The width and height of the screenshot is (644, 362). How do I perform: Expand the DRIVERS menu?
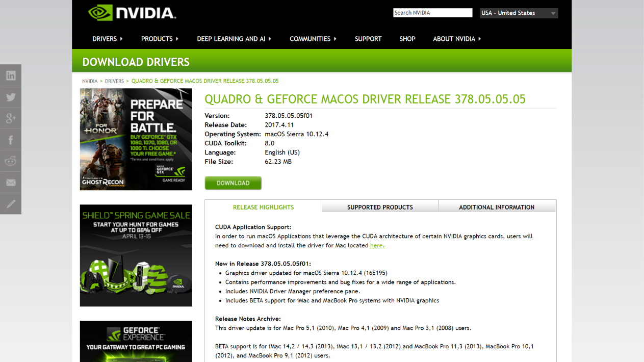tap(108, 39)
